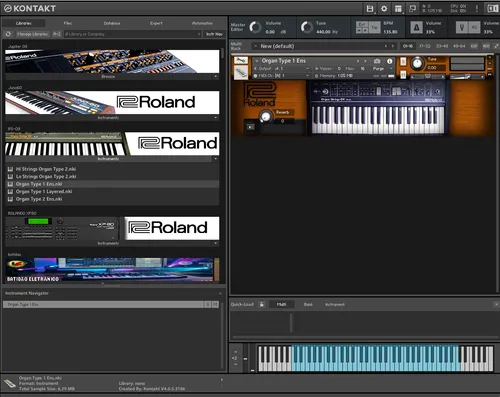Select instrument page 33-48
Image resolution: width=500 pixels, height=397 pixels.
pos(442,46)
